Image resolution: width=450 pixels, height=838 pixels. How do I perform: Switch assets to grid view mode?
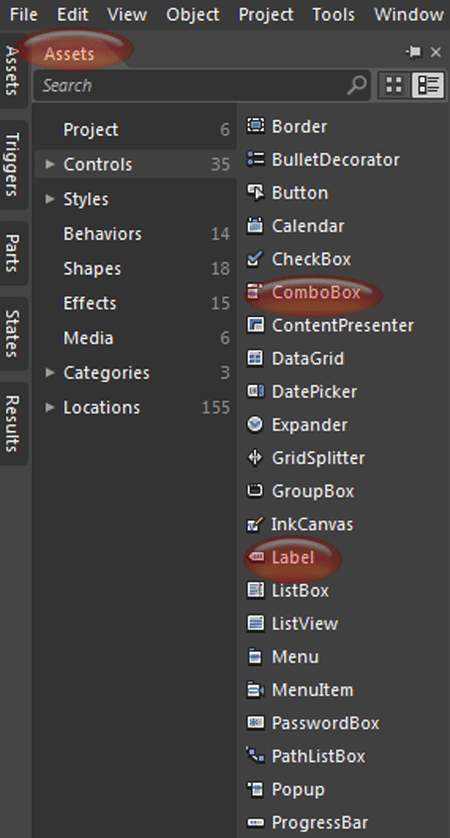pos(394,85)
